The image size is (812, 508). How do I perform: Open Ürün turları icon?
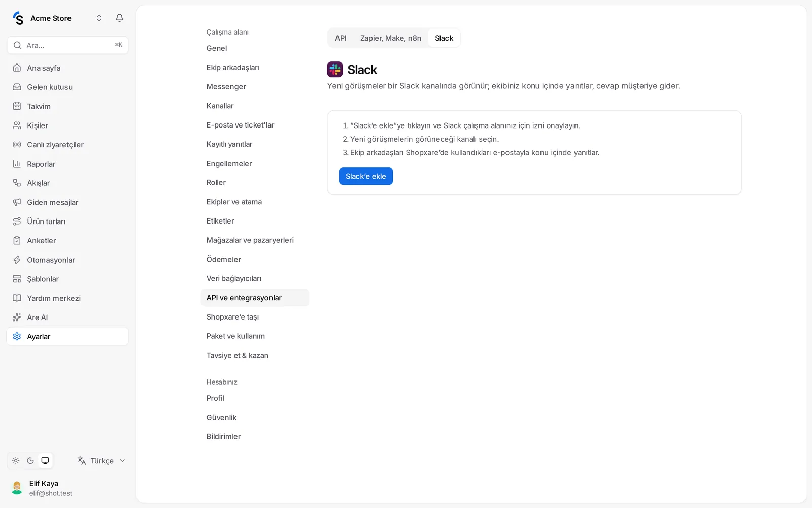[x=17, y=221]
